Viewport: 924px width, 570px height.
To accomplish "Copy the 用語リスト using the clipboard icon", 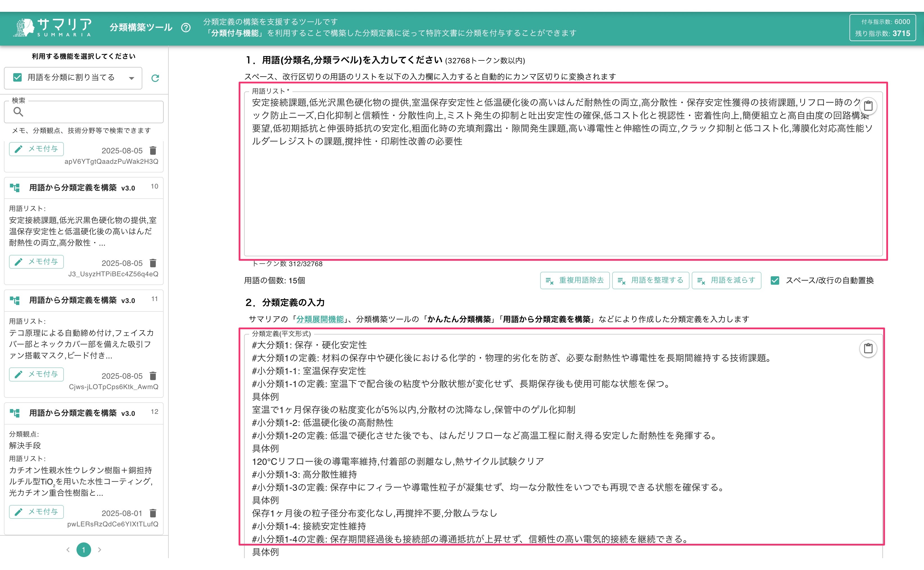I will [x=869, y=106].
